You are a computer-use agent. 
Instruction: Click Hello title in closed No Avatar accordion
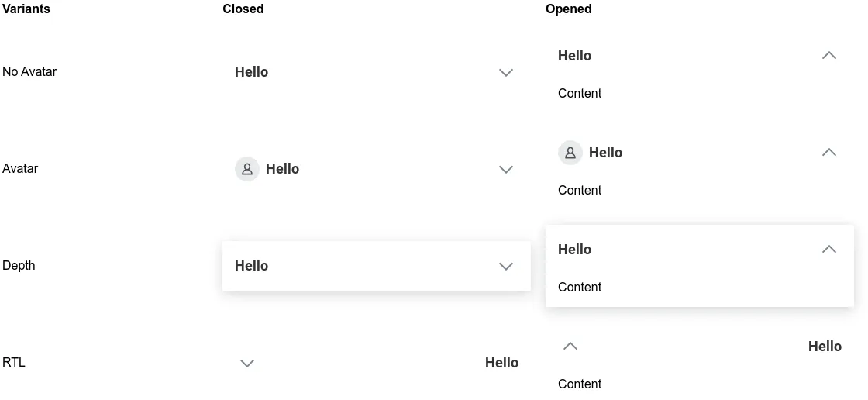(x=251, y=72)
